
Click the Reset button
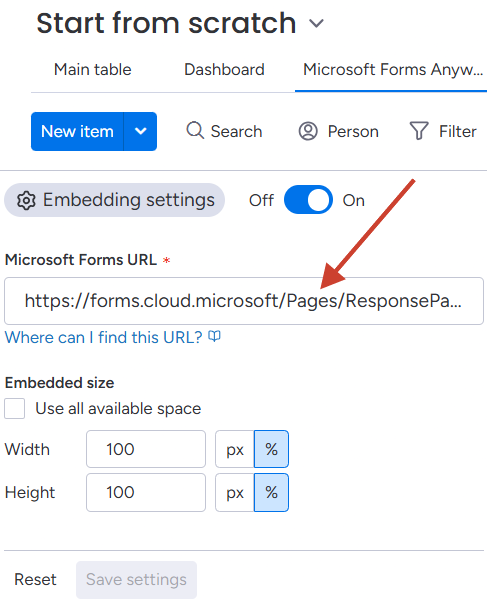click(x=35, y=579)
